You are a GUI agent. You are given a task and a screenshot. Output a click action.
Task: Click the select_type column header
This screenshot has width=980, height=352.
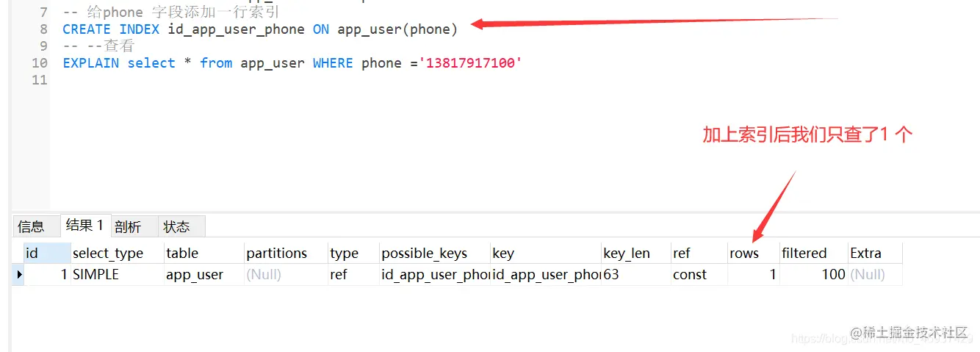[x=118, y=253]
